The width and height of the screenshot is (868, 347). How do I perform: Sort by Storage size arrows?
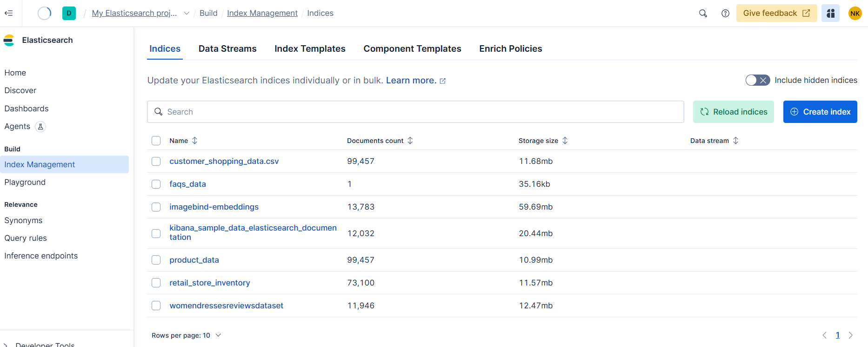[x=565, y=141]
